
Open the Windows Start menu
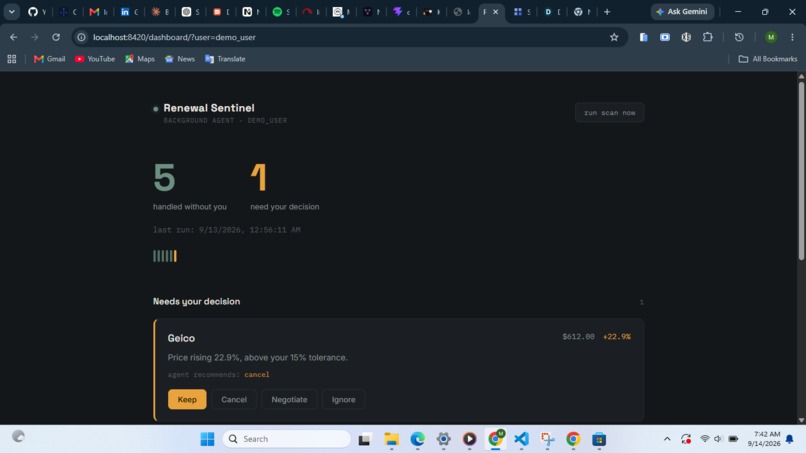pos(207,439)
